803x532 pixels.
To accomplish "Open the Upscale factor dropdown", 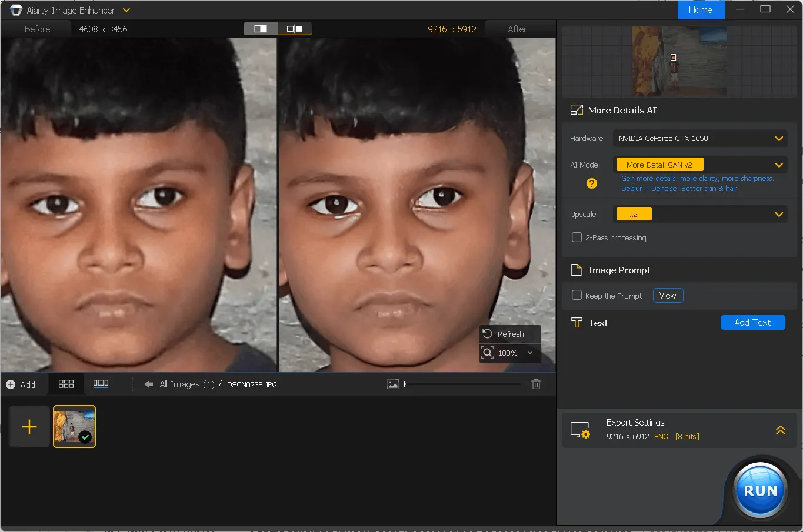I will point(778,215).
